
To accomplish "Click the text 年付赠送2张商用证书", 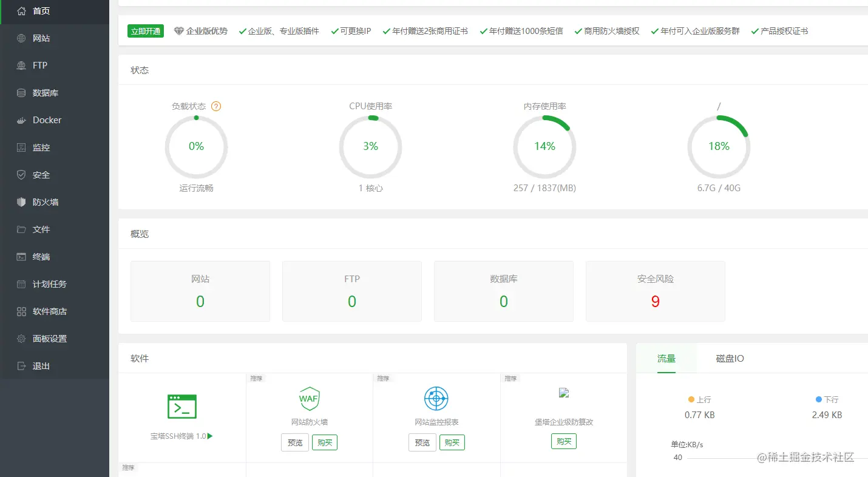I will click(430, 31).
